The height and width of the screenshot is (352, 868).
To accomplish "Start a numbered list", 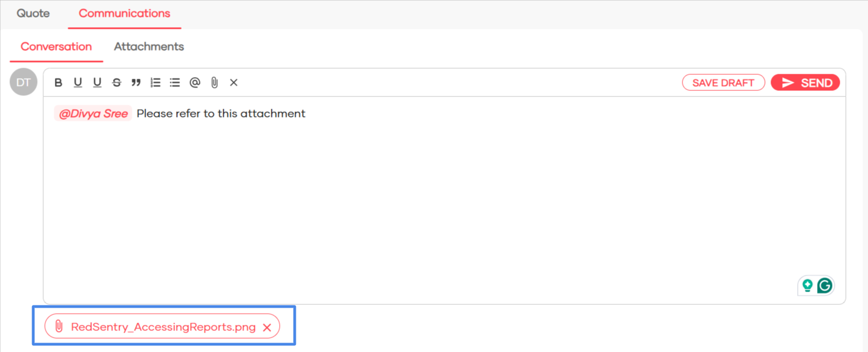I will pos(156,83).
